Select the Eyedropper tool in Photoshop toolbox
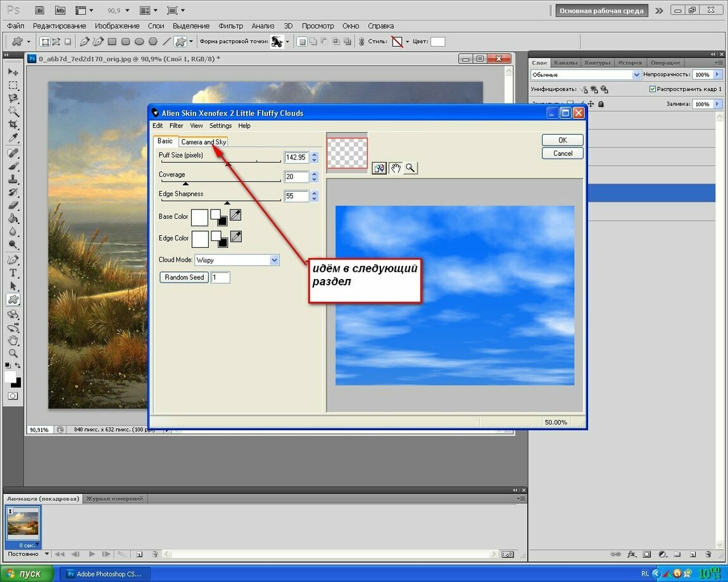Screen dimensions: 728x582 pyautogui.click(x=13, y=137)
